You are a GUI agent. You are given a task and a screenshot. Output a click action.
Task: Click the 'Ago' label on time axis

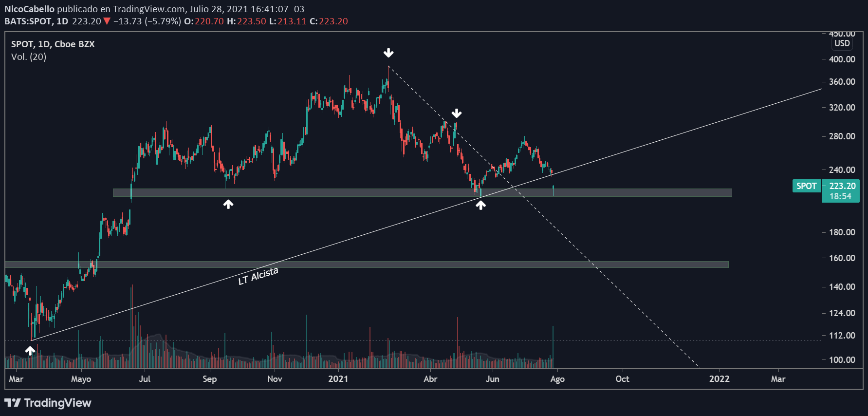click(557, 379)
